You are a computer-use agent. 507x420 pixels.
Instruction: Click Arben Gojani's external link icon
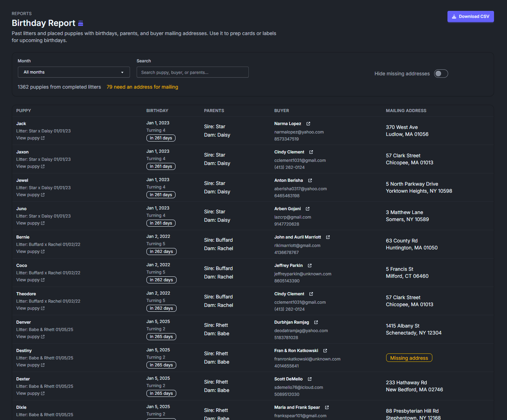pos(308,208)
